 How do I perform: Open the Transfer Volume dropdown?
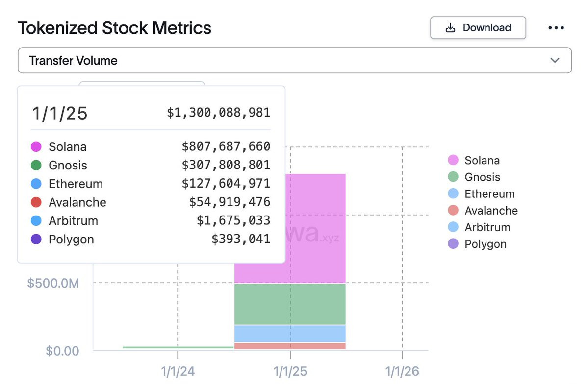(x=294, y=60)
